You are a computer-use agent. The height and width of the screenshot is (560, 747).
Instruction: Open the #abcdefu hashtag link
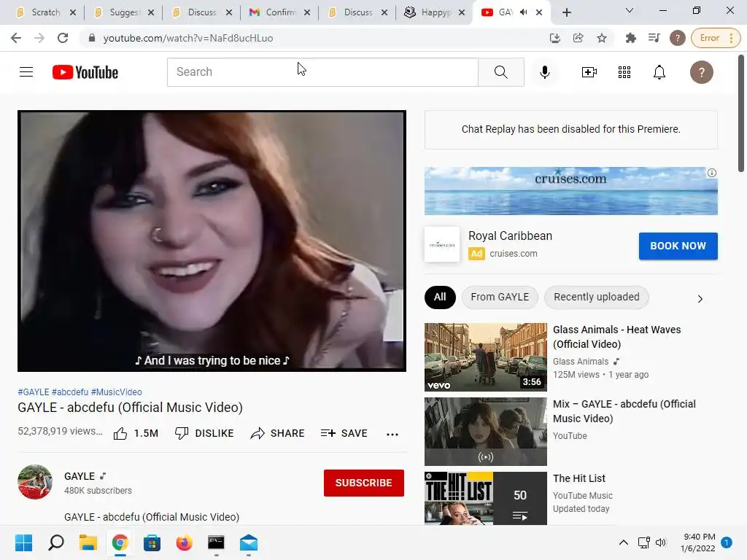pyautogui.click(x=70, y=392)
